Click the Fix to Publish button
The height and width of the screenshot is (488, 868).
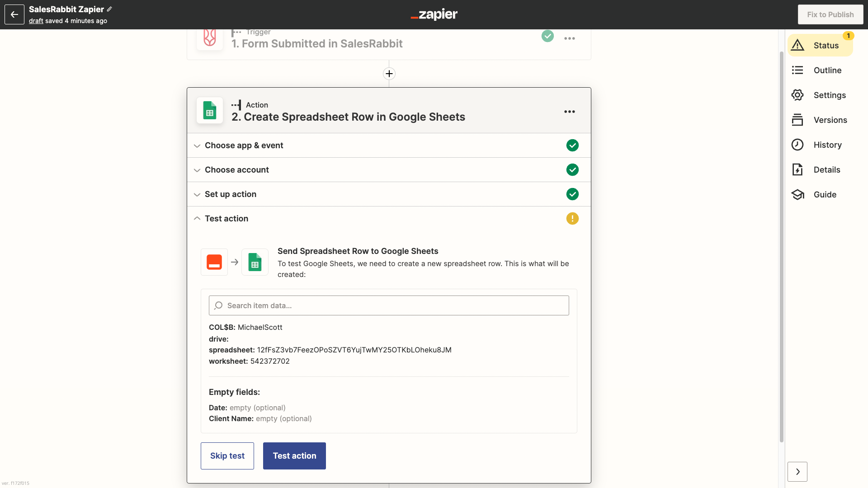point(830,14)
